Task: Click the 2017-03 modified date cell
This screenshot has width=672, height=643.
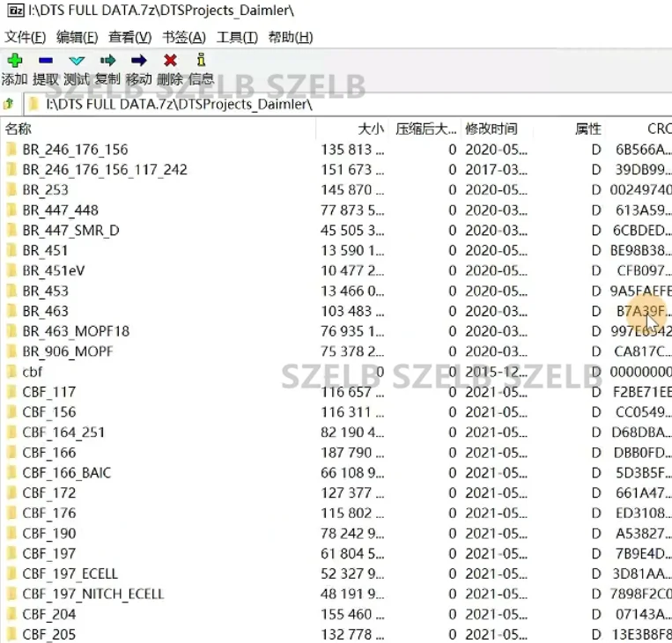Action: click(496, 170)
